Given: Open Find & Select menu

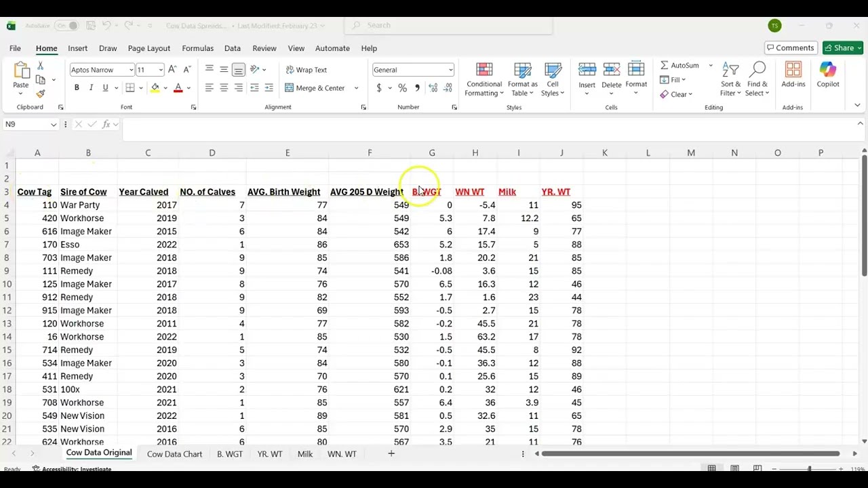Looking at the screenshot, I should 757,80.
